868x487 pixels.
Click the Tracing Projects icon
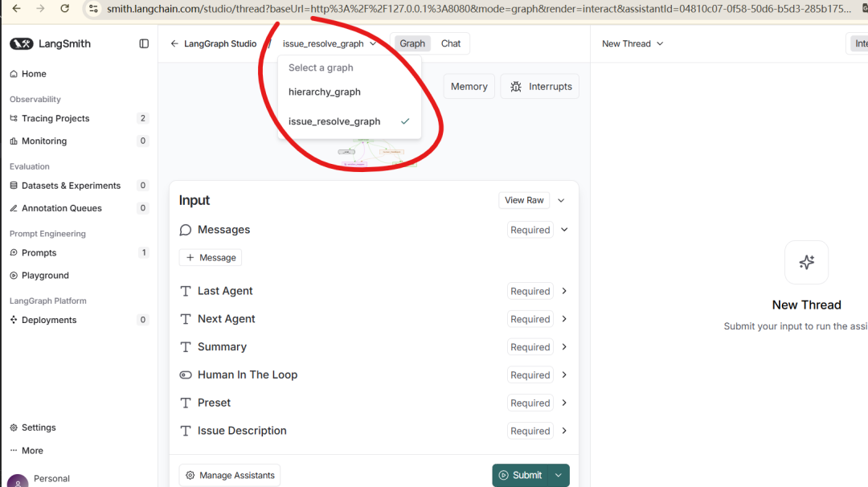point(14,118)
